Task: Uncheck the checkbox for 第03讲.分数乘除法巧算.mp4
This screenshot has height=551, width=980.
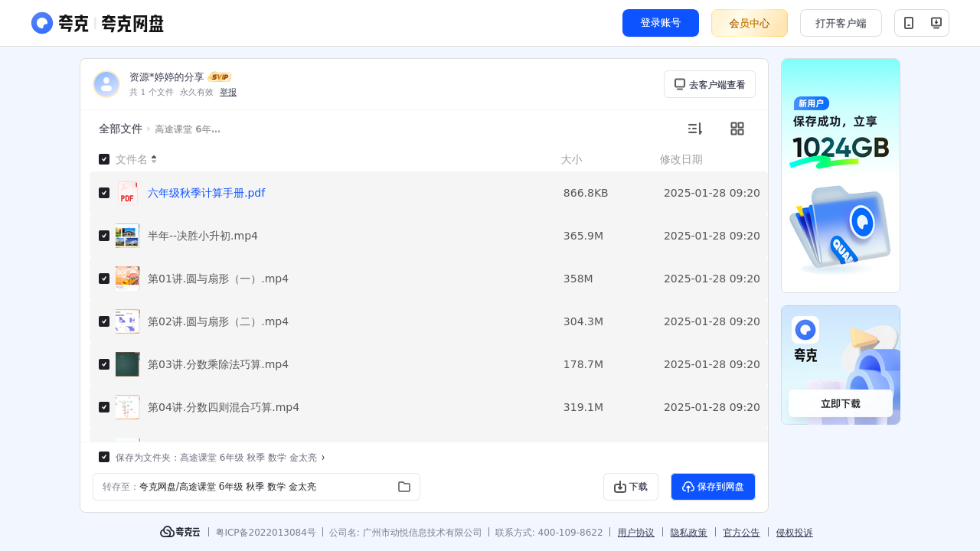Action: pos(104,364)
